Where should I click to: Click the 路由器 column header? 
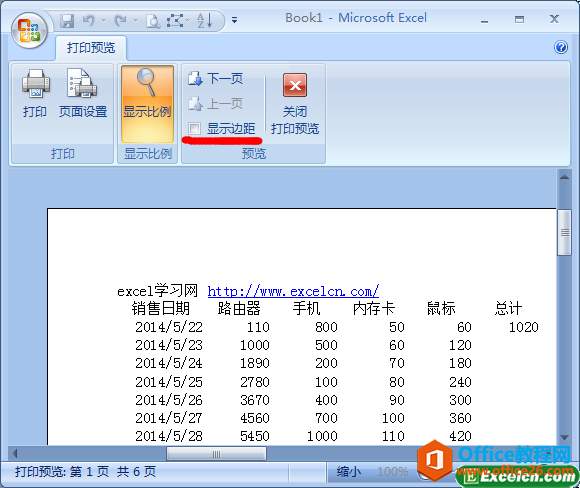pyautogui.click(x=239, y=309)
